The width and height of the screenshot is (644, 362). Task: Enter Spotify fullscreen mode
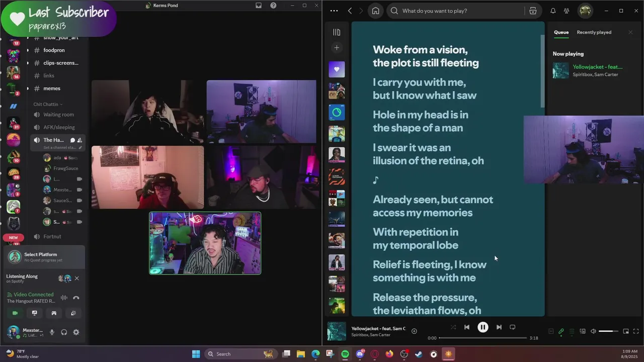click(636, 331)
